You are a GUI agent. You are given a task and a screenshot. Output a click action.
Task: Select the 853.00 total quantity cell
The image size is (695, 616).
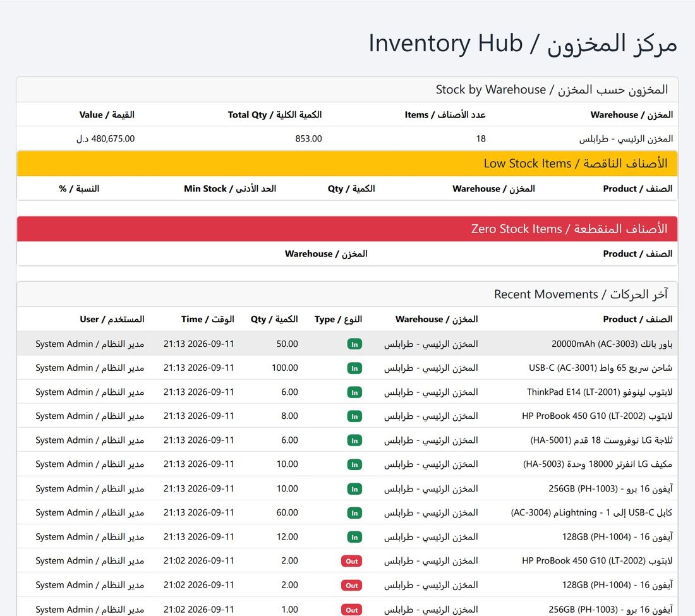(x=308, y=139)
